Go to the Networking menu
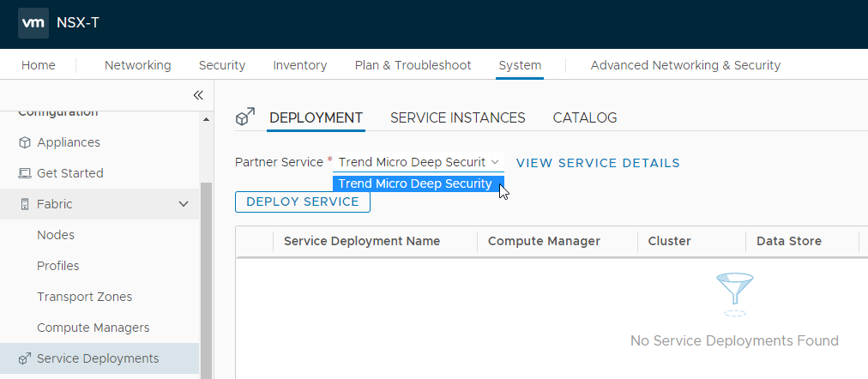The image size is (868, 379). tap(137, 65)
